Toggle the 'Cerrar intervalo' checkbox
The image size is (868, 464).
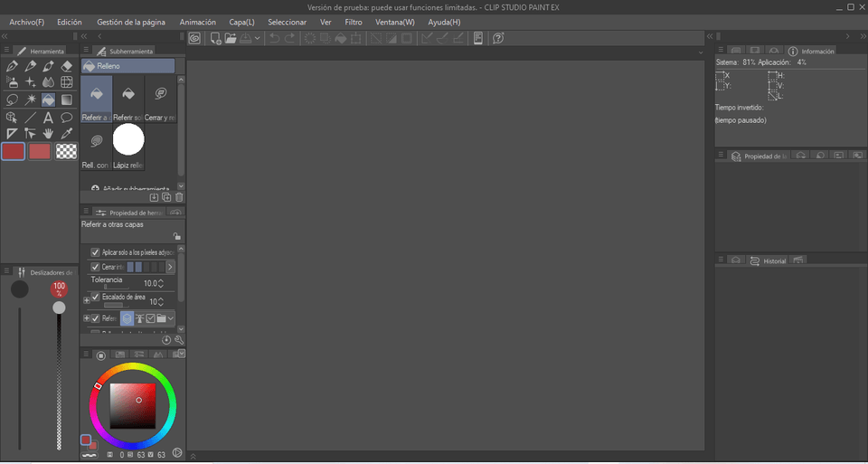(x=96, y=268)
